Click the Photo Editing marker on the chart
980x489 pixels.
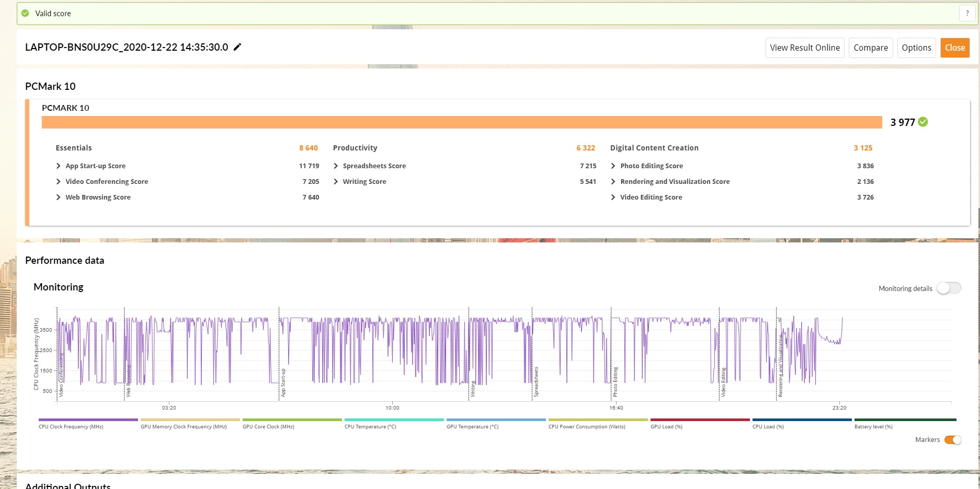point(615,382)
